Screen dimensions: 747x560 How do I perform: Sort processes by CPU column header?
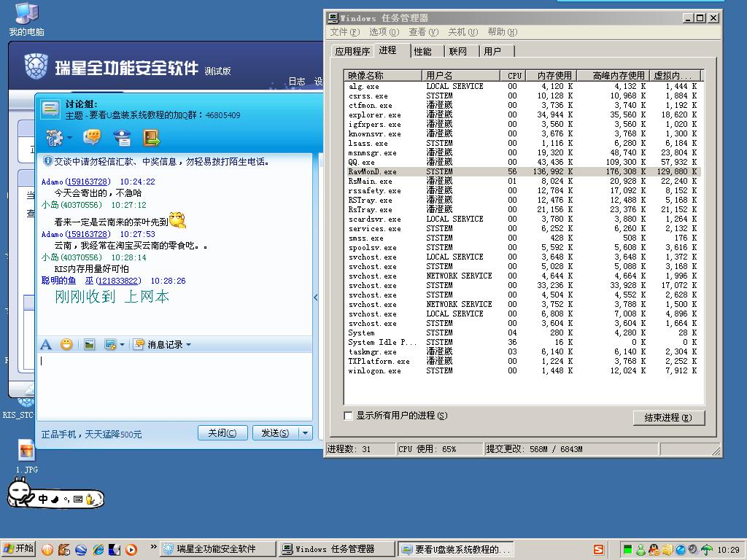pyautogui.click(x=514, y=75)
